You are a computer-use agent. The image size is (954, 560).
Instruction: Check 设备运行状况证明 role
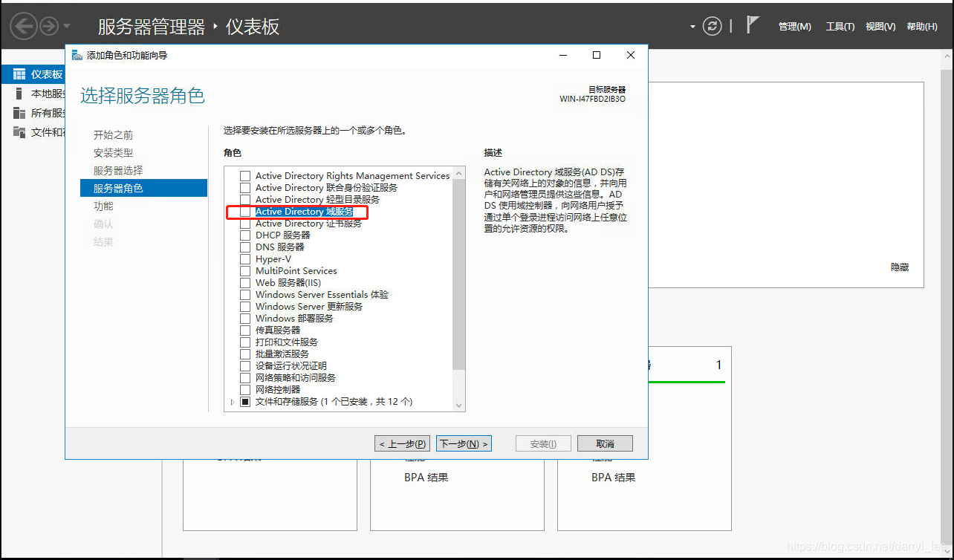pos(245,366)
